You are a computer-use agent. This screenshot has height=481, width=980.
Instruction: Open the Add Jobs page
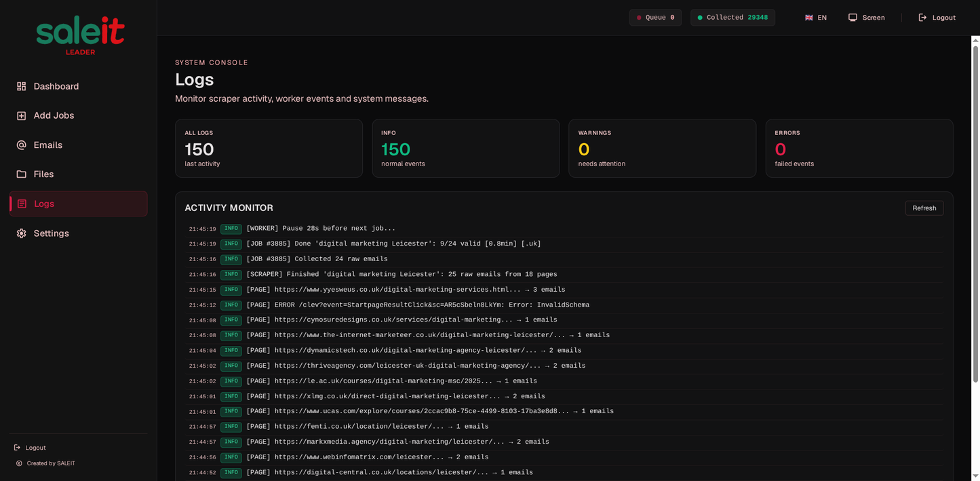click(78, 116)
